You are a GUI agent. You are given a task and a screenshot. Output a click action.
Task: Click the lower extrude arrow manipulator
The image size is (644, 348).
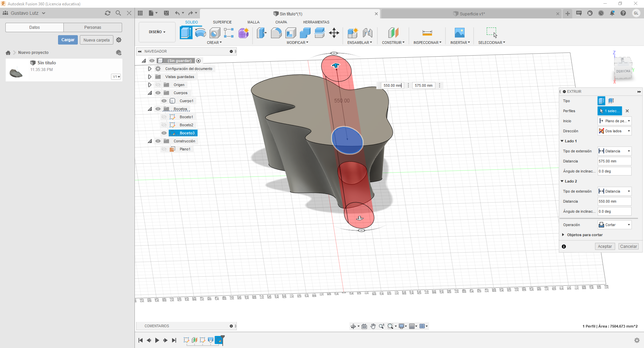(360, 218)
